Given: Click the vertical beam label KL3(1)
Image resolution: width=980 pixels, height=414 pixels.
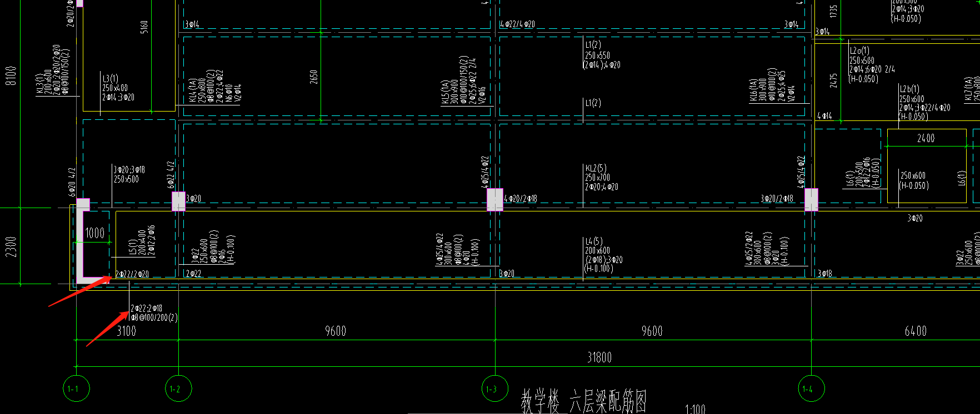Looking at the screenshot, I should coord(40,84).
